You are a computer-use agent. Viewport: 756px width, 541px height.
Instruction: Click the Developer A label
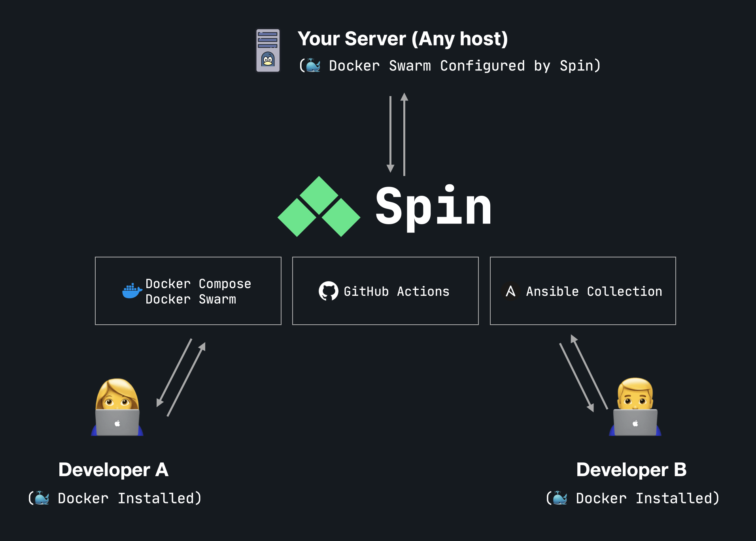(x=113, y=470)
